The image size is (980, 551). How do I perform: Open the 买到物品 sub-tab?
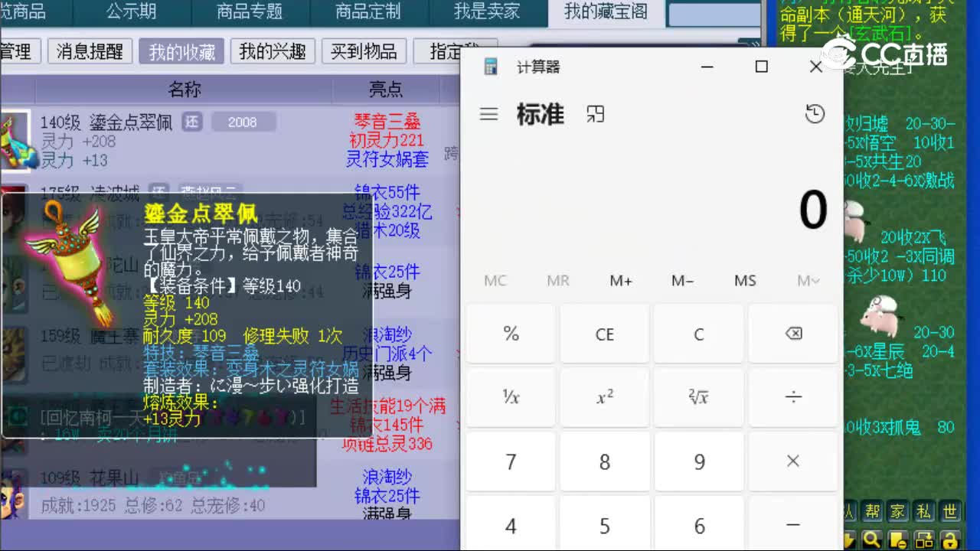(364, 51)
